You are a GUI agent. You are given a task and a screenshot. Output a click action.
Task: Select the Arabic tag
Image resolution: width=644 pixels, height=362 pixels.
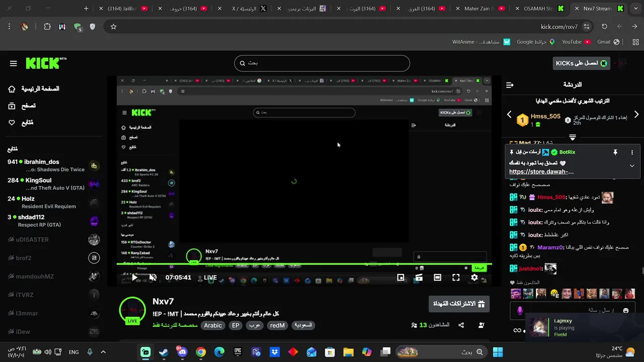tap(213, 325)
